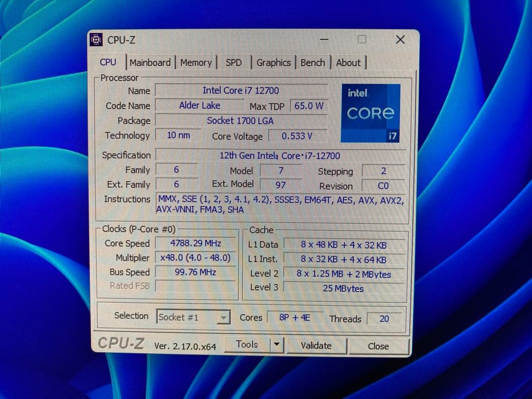Click the Max TDP value 65.0 W

(x=309, y=106)
